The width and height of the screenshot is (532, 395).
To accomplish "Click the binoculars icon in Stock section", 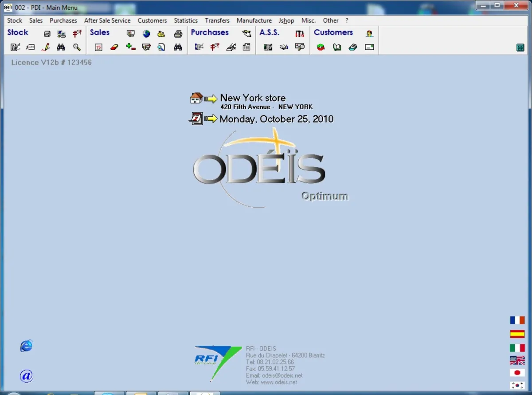I will pyautogui.click(x=61, y=47).
